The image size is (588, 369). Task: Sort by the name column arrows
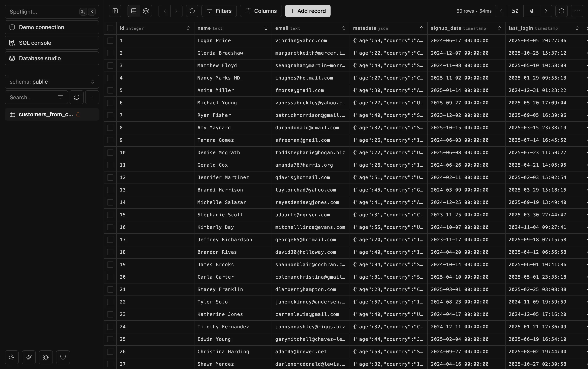266,28
